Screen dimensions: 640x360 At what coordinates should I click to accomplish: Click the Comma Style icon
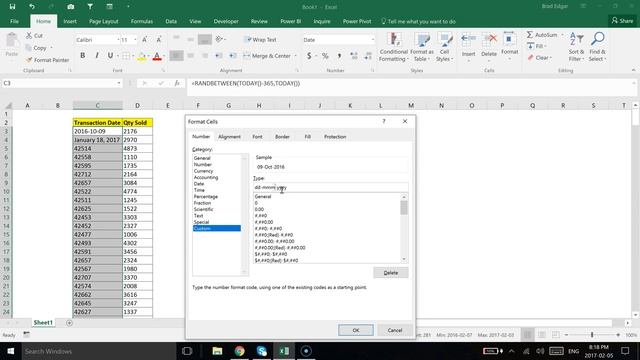click(x=339, y=56)
